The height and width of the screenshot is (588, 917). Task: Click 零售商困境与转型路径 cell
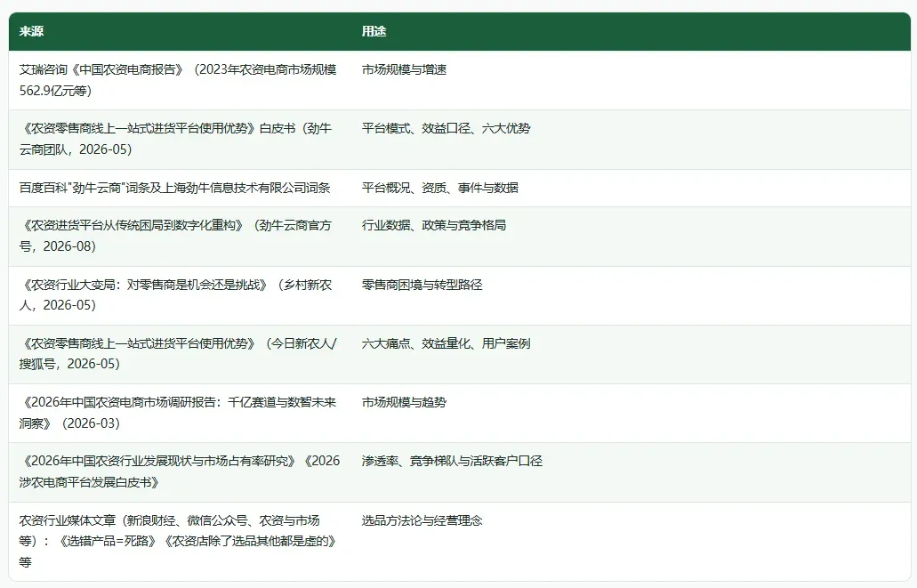point(631,295)
